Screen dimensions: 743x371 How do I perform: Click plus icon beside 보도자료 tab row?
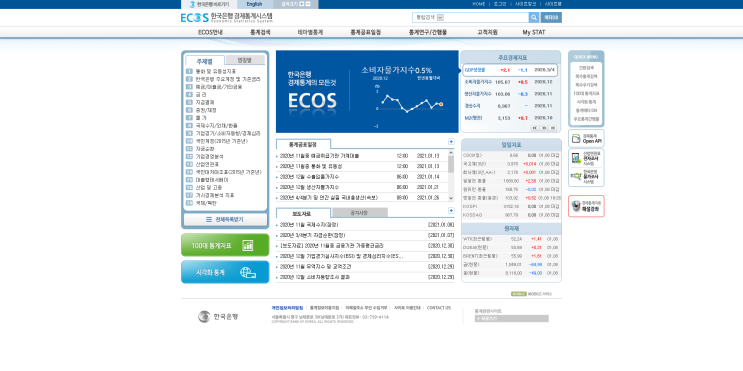[x=451, y=210]
